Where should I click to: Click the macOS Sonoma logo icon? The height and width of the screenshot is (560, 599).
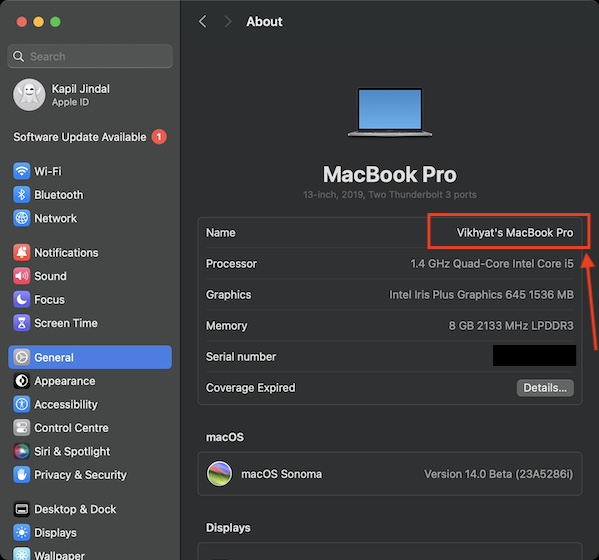point(219,474)
